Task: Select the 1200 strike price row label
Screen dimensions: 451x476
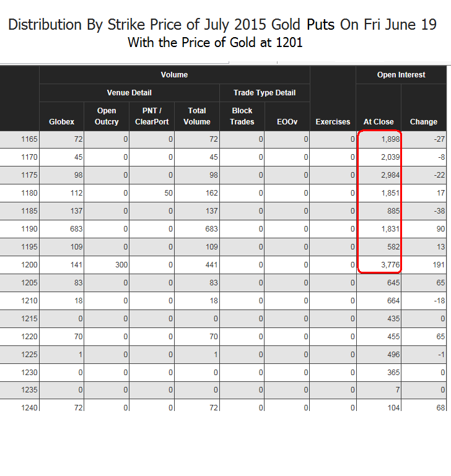Action: (30, 265)
